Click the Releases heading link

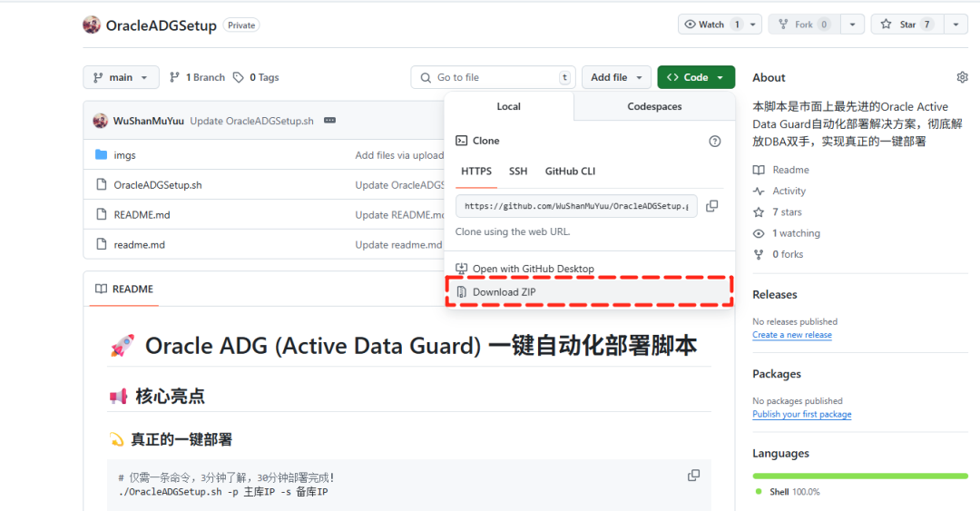(x=775, y=295)
